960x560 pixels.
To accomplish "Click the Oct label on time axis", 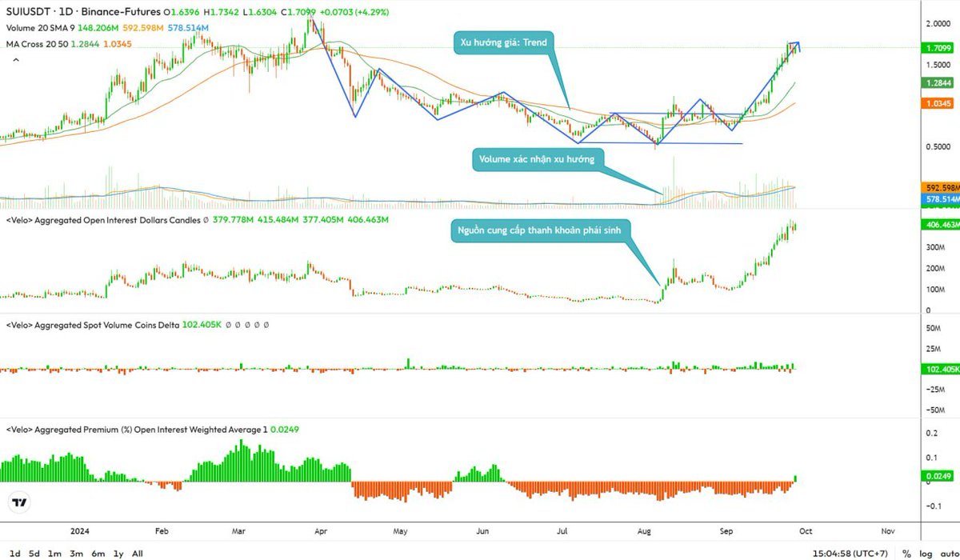I will point(806,530).
